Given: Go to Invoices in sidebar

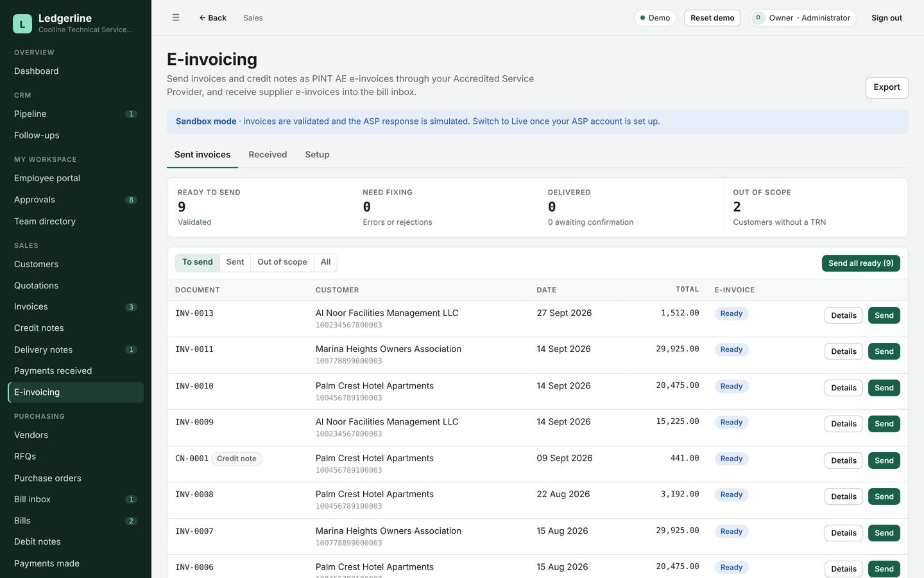Looking at the screenshot, I should [x=76, y=307].
